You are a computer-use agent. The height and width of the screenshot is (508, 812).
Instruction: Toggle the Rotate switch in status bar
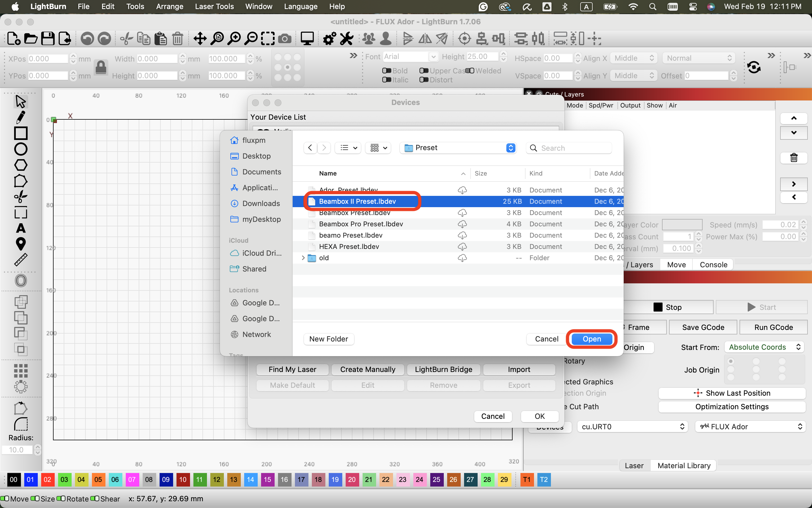(61, 499)
